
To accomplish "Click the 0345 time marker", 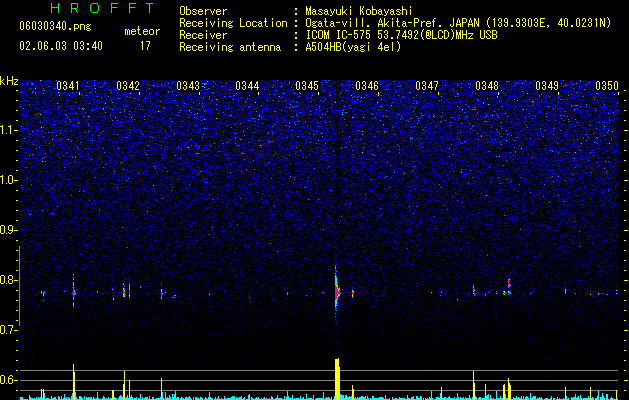I will coord(307,85).
